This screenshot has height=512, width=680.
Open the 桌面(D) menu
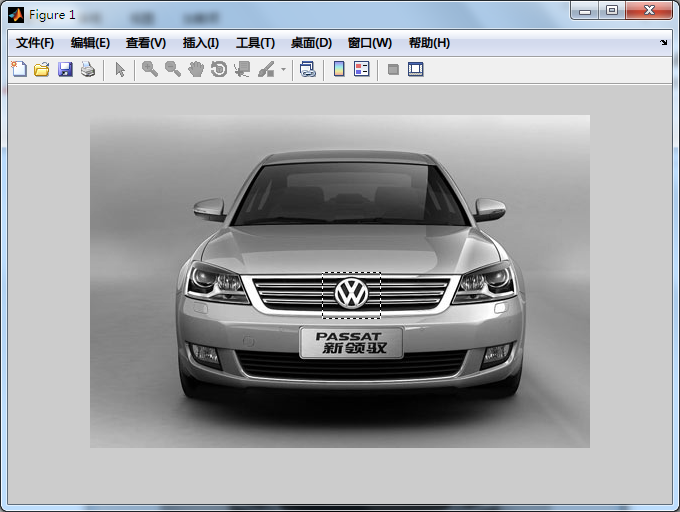point(311,43)
